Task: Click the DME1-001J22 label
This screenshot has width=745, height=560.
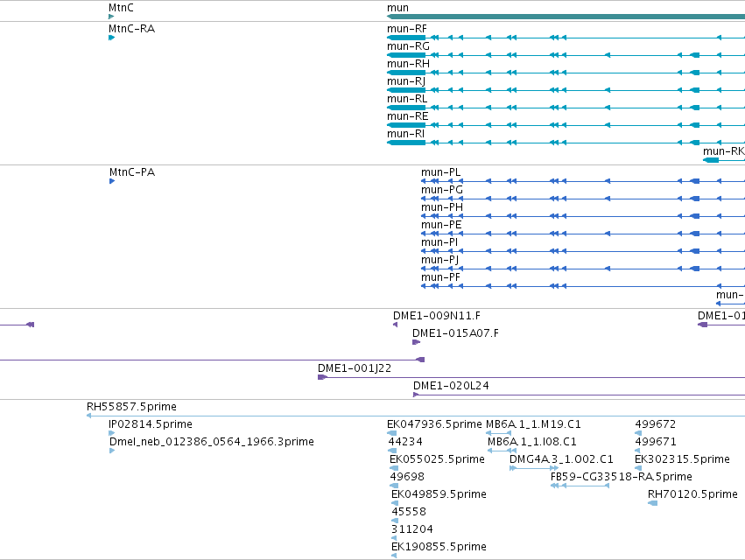Action: [355, 368]
